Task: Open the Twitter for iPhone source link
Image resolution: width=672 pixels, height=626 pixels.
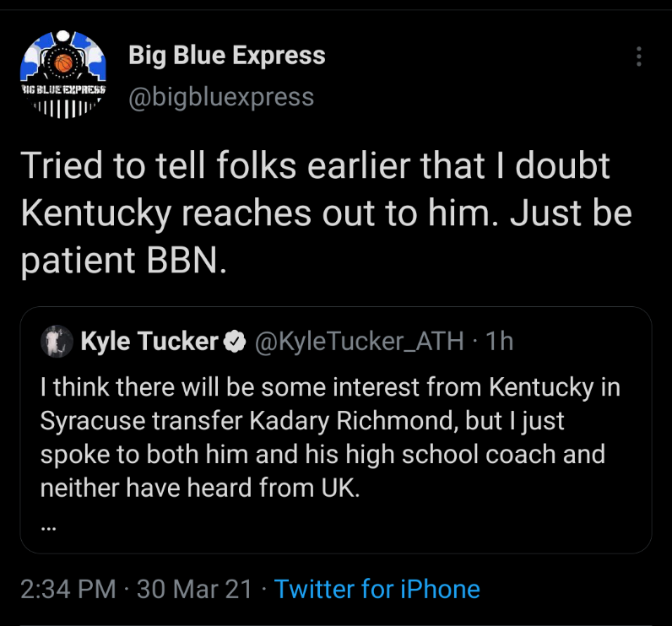Action: pos(377,588)
